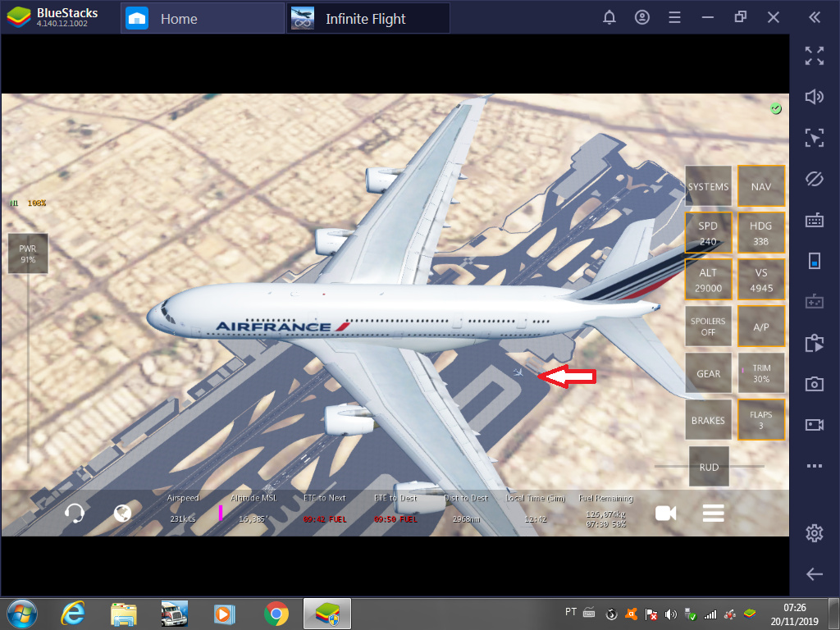Image resolution: width=840 pixels, height=630 pixels.
Task: Adjust volume using sidebar speaker icon
Action: (x=815, y=97)
